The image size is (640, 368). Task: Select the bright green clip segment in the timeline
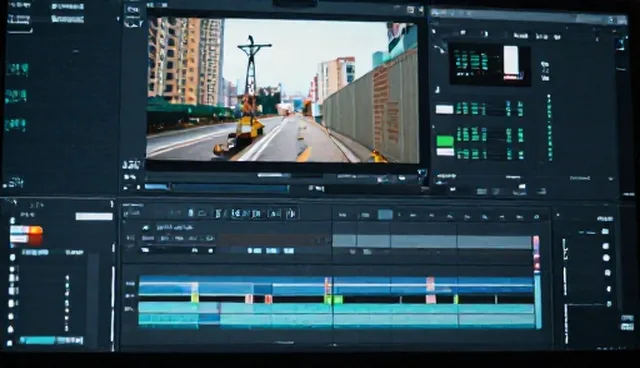[x=333, y=300]
